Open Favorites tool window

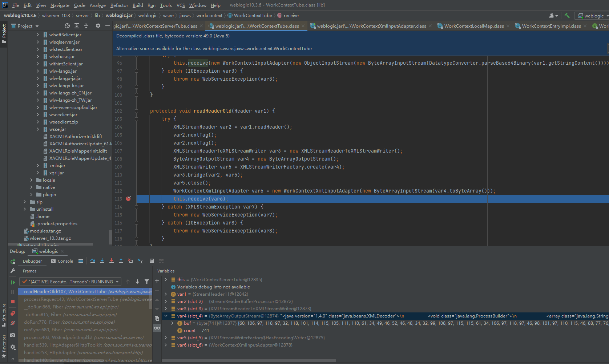(x=4, y=346)
